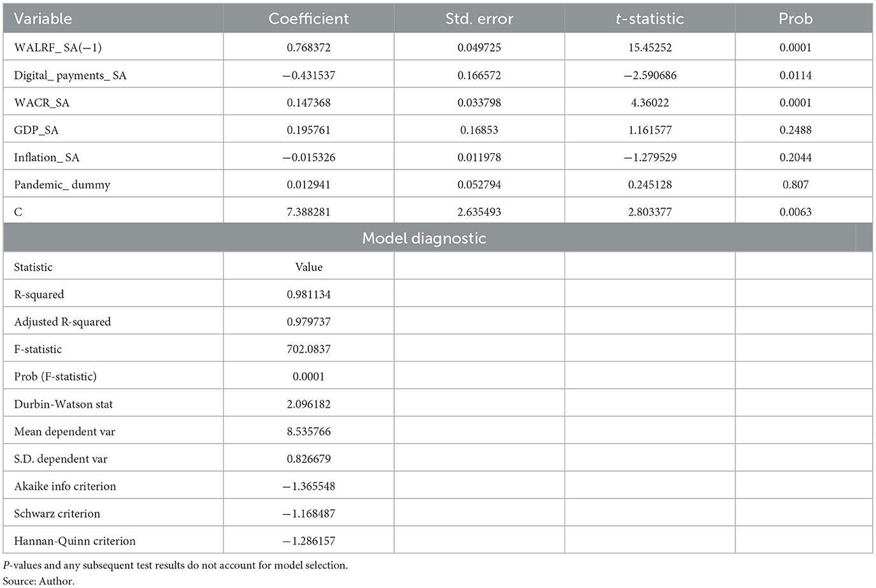
Task: Select the Adjusted R-squared label
Action: click(x=62, y=322)
